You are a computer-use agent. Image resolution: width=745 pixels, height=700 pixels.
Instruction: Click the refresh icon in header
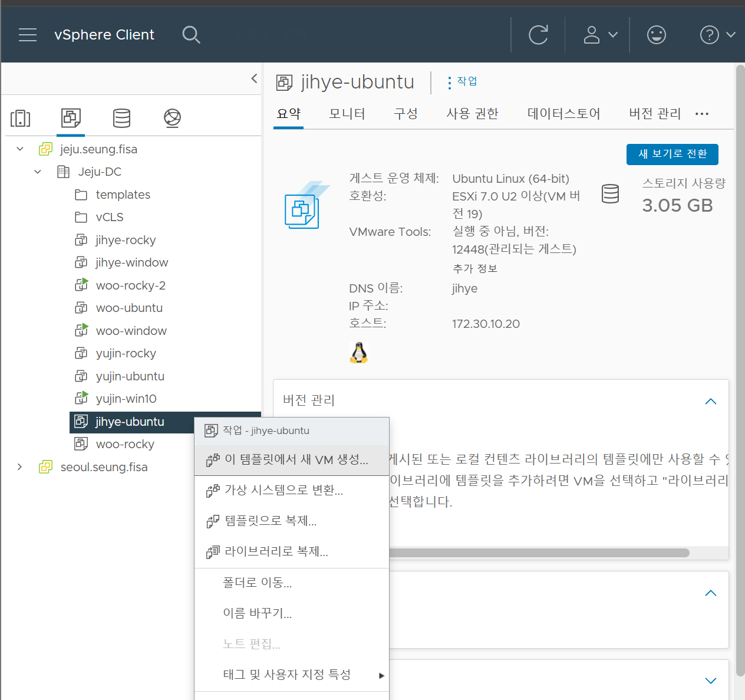click(x=538, y=35)
